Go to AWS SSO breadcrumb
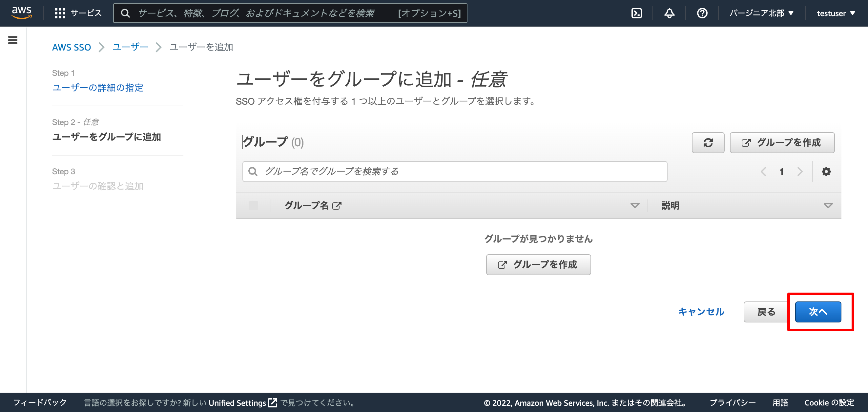Screen dimensions: 868x412 72,47
